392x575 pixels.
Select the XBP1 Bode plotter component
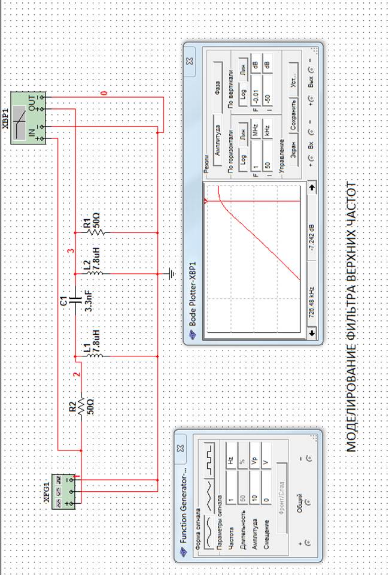28,117
